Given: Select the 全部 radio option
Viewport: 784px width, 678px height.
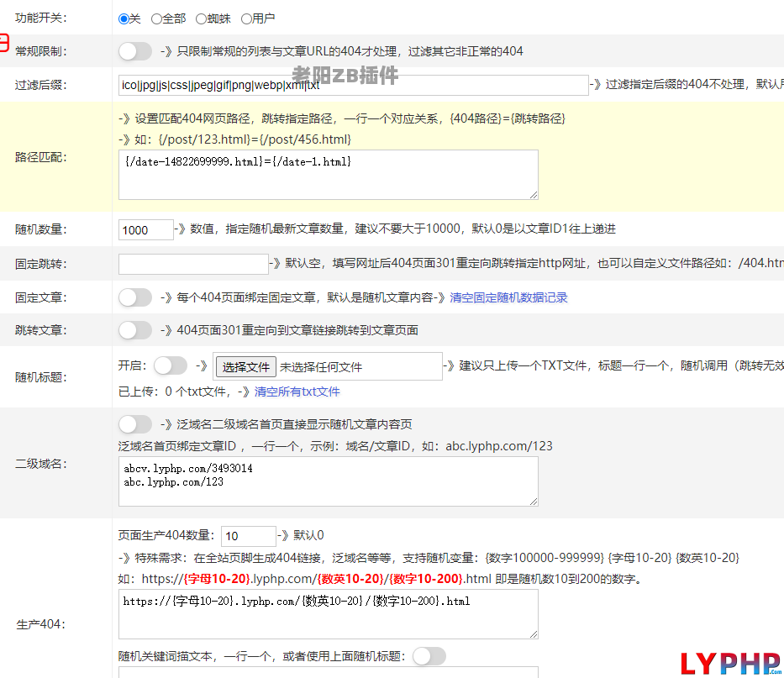Looking at the screenshot, I should point(156,19).
